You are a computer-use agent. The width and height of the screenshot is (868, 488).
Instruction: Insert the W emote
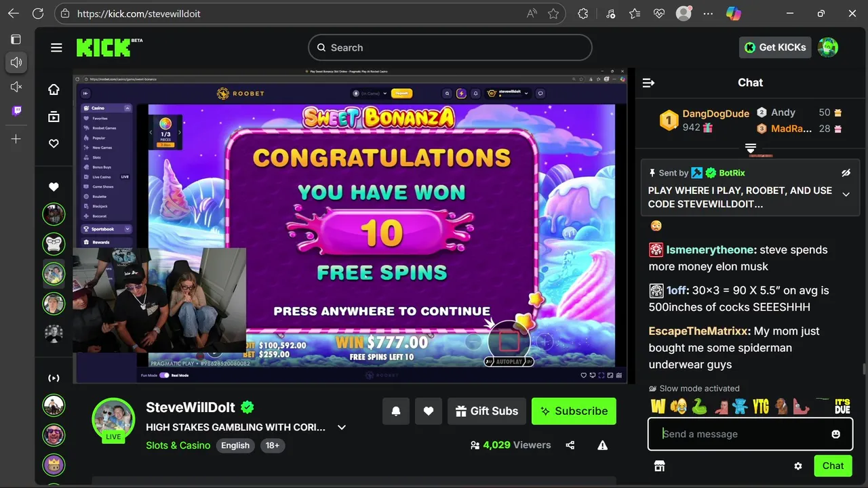(x=658, y=406)
